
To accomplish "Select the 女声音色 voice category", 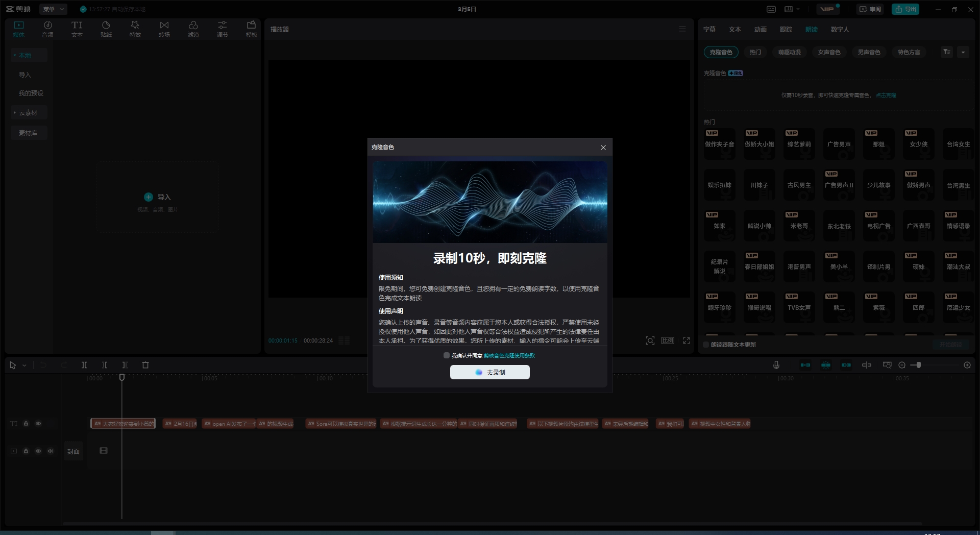I will coord(829,52).
